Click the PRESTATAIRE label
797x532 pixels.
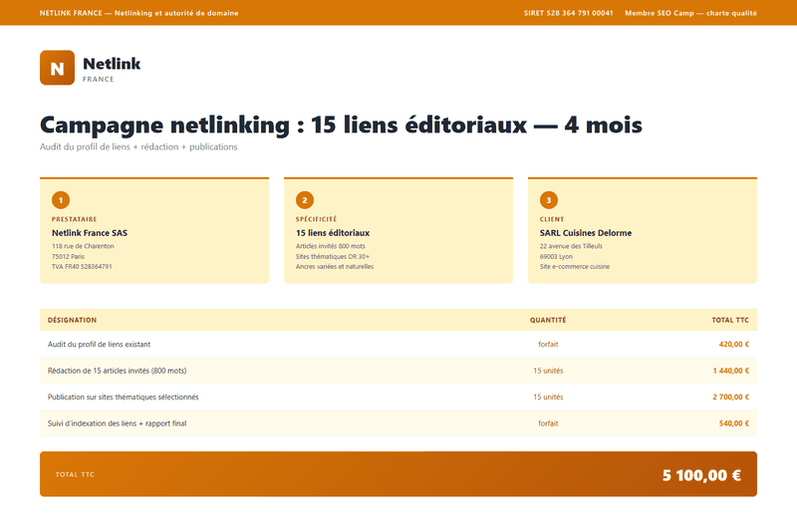74,219
